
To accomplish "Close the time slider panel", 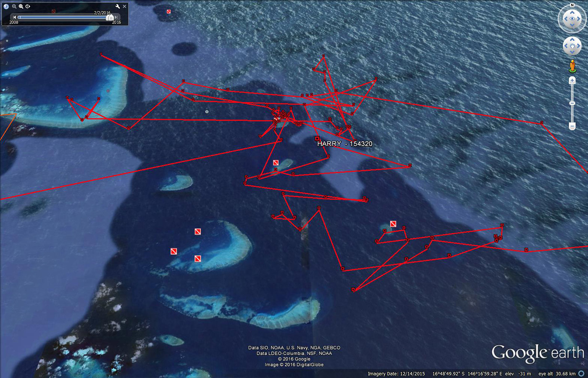I will click(x=124, y=6).
